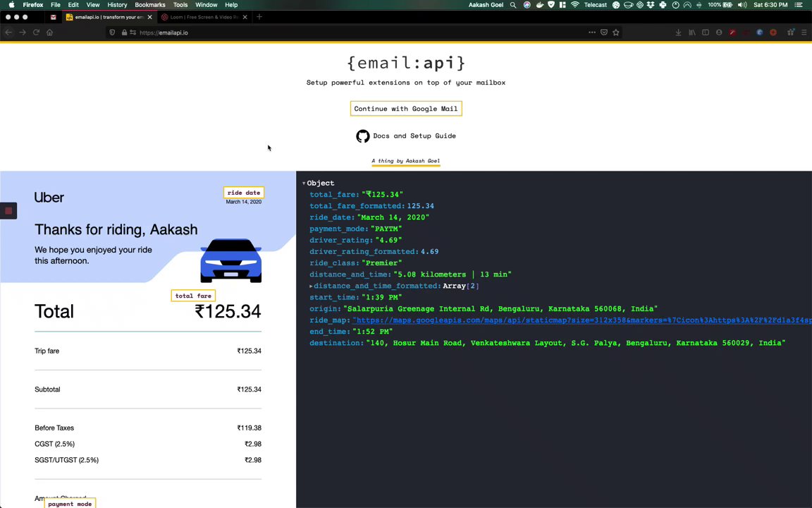This screenshot has width=812, height=508.
Task: Open the Help menu
Action: 231,5
